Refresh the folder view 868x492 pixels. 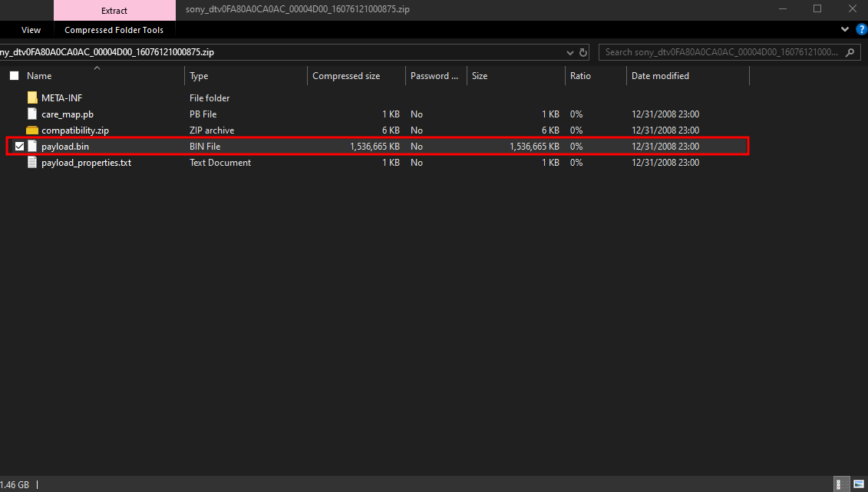pyautogui.click(x=583, y=52)
